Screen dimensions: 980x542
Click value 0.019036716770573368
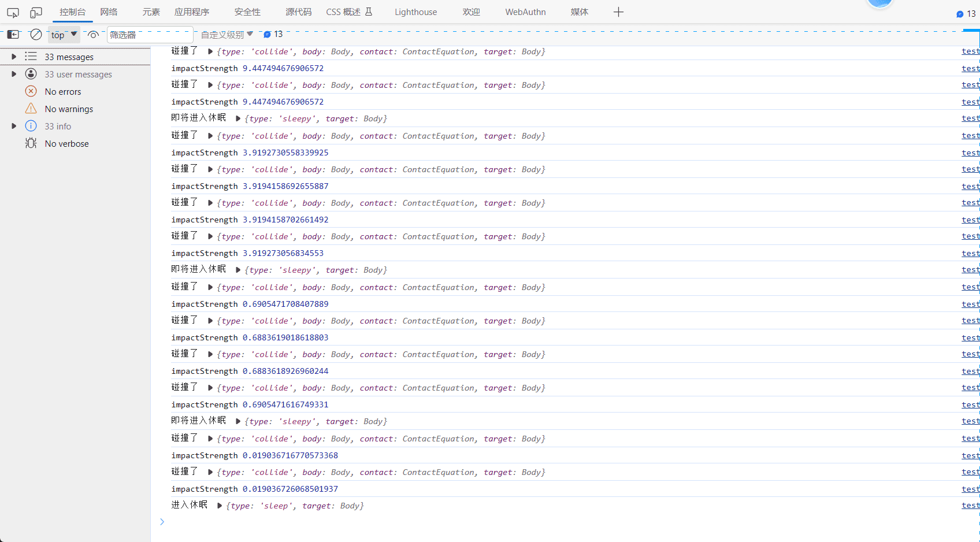point(290,455)
